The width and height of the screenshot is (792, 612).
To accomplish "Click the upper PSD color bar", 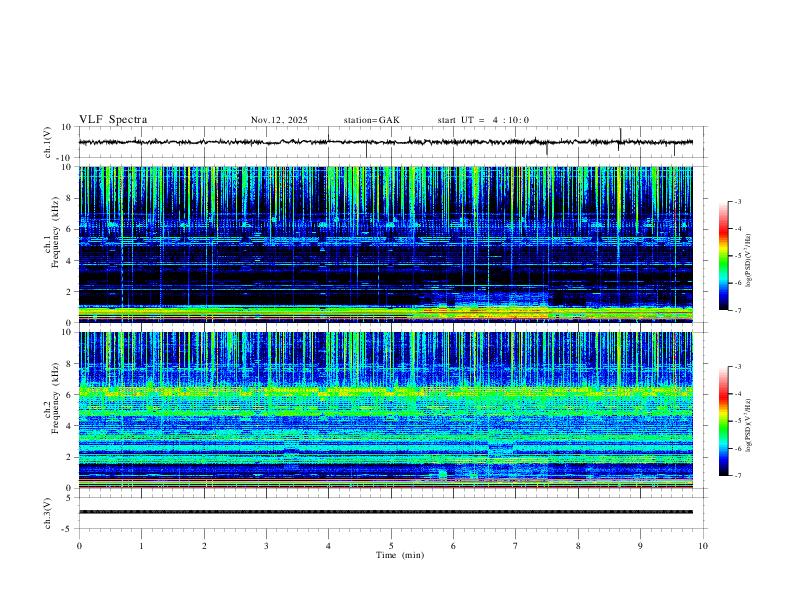I will tap(724, 256).
